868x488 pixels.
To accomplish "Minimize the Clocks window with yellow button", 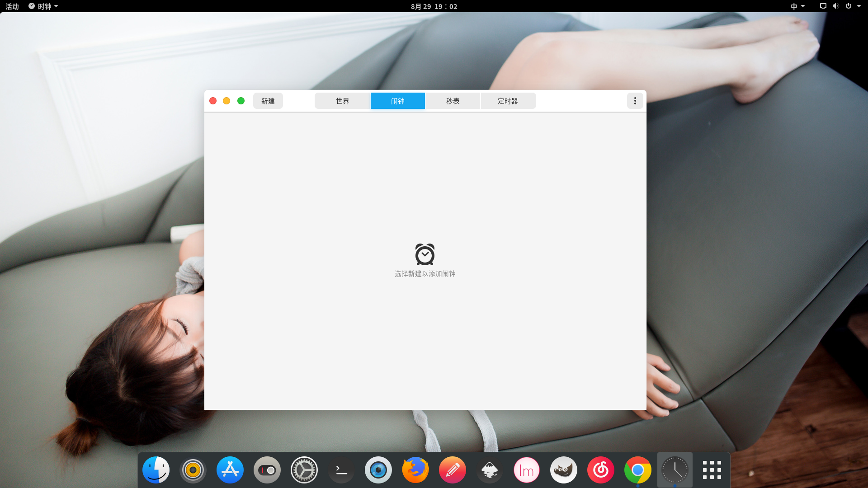I will (x=226, y=101).
